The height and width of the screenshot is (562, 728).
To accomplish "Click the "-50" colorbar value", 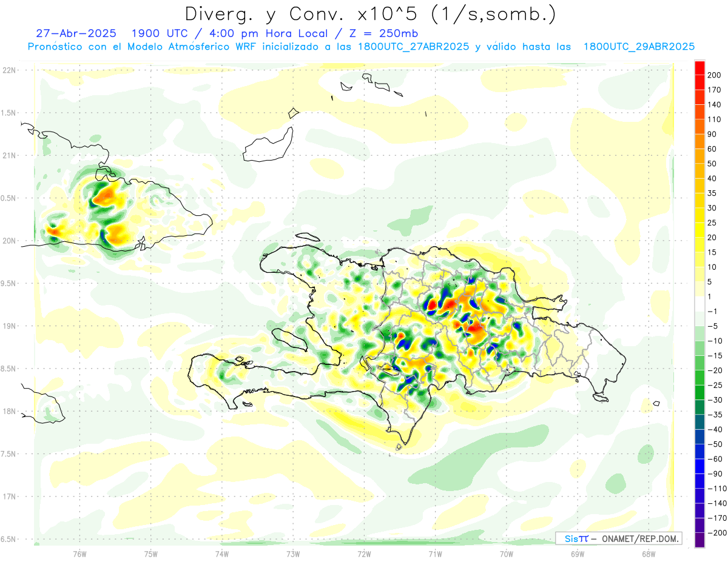I will 715,444.
